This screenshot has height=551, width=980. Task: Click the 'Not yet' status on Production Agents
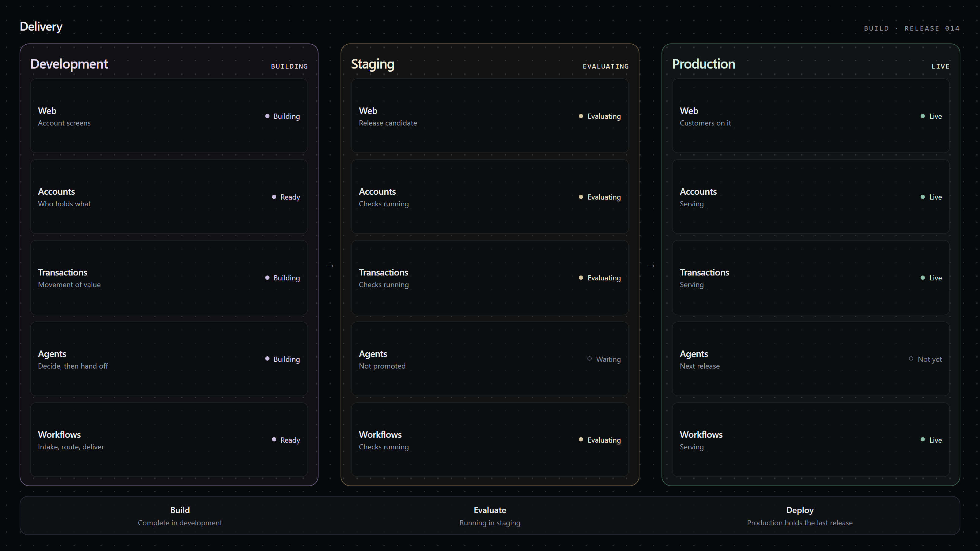[925, 359]
